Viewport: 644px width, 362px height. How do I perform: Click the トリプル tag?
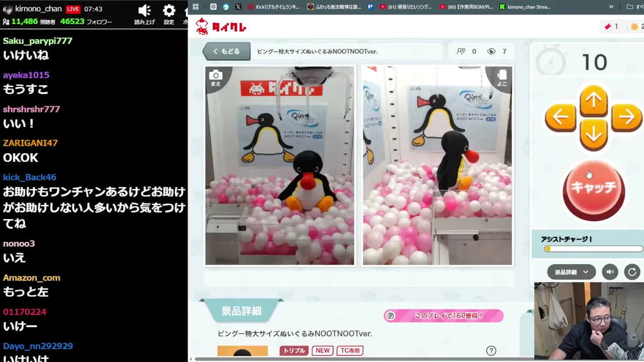click(x=294, y=350)
